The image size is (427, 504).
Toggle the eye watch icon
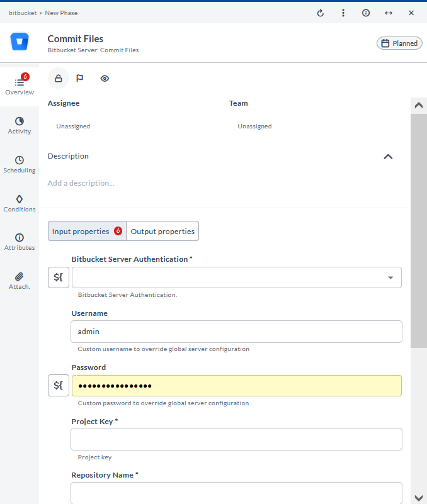coord(105,79)
